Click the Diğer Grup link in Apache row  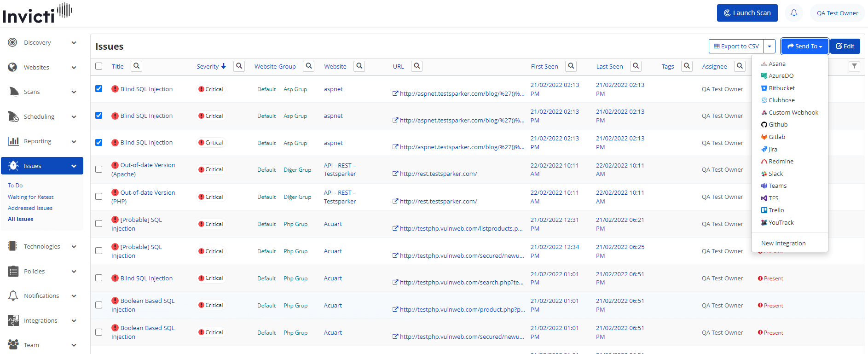297,169
